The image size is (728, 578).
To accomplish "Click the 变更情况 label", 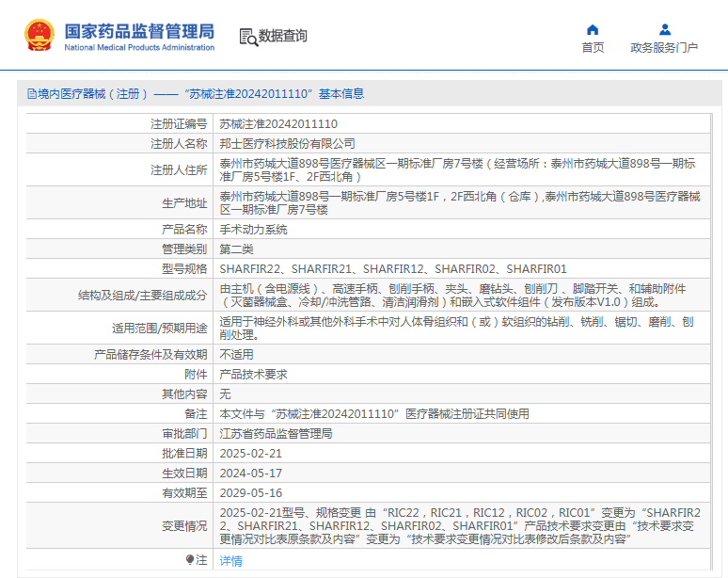I will coord(184,526).
